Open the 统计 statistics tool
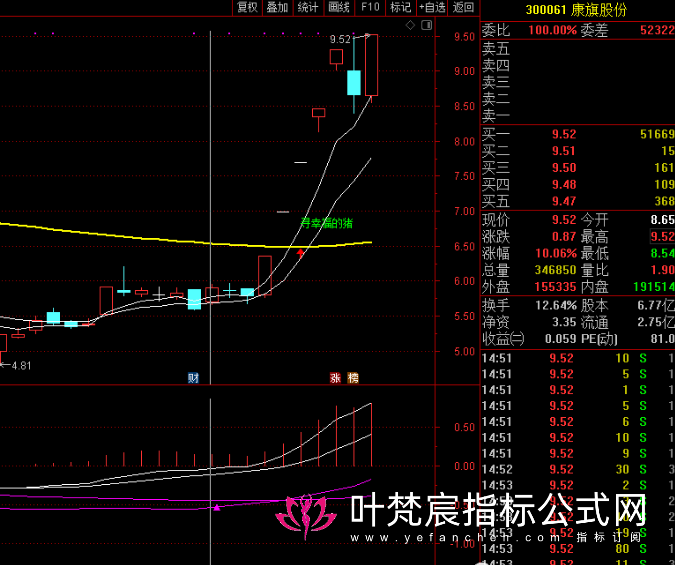675x565 pixels. point(308,7)
